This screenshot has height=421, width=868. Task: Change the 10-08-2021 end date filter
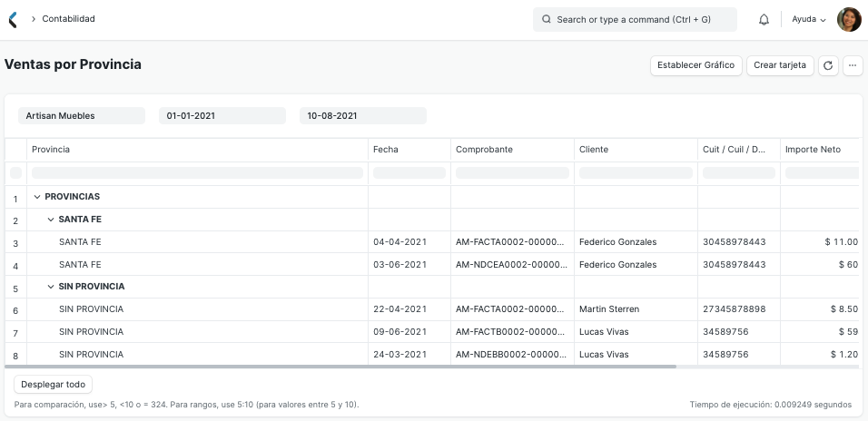(362, 115)
